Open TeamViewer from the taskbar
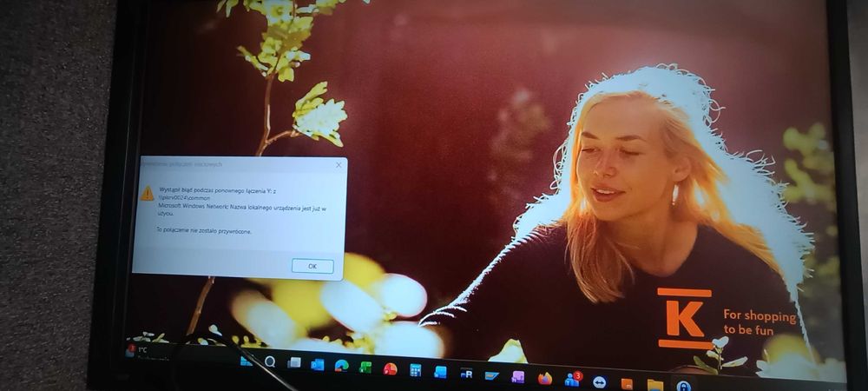 point(600,381)
